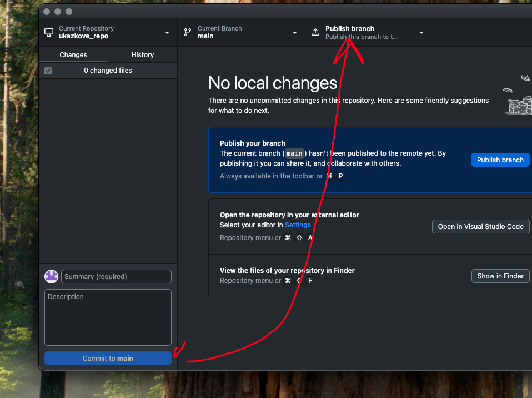This screenshot has height=398, width=532.
Task: Open the Settings link for editor selection
Action: point(298,225)
